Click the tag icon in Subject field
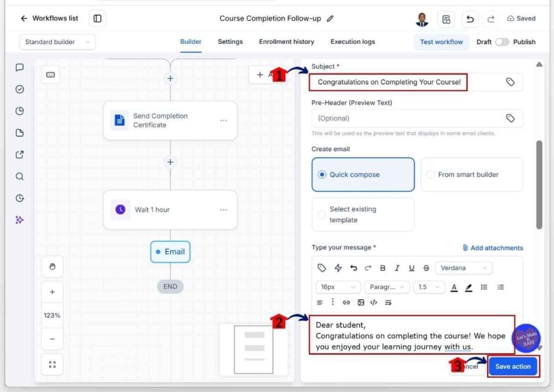 [x=510, y=82]
